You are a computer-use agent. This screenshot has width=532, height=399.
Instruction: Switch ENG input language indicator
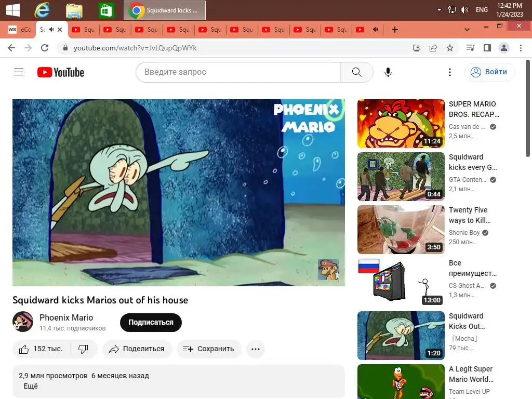(482, 10)
